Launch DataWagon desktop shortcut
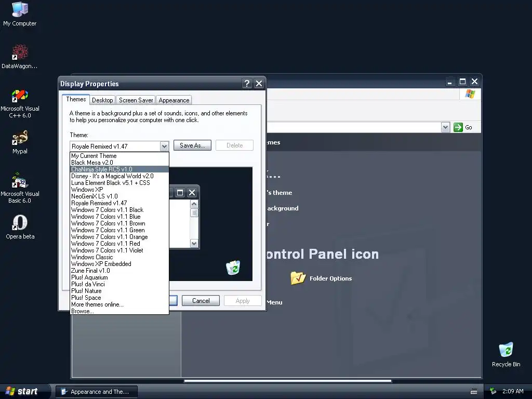The width and height of the screenshot is (532, 399). [x=20, y=56]
